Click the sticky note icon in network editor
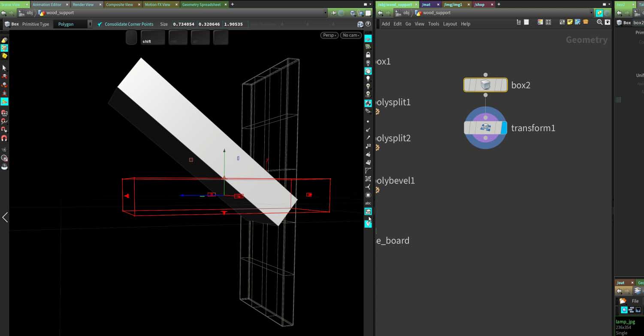644x336 pixels. pos(569,22)
